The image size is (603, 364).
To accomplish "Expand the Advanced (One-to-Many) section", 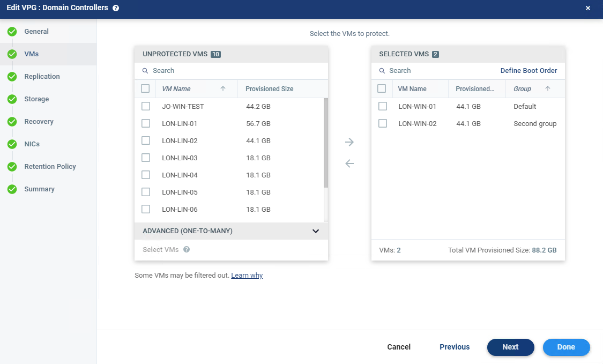I will pyautogui.click(x=316, y=231).
